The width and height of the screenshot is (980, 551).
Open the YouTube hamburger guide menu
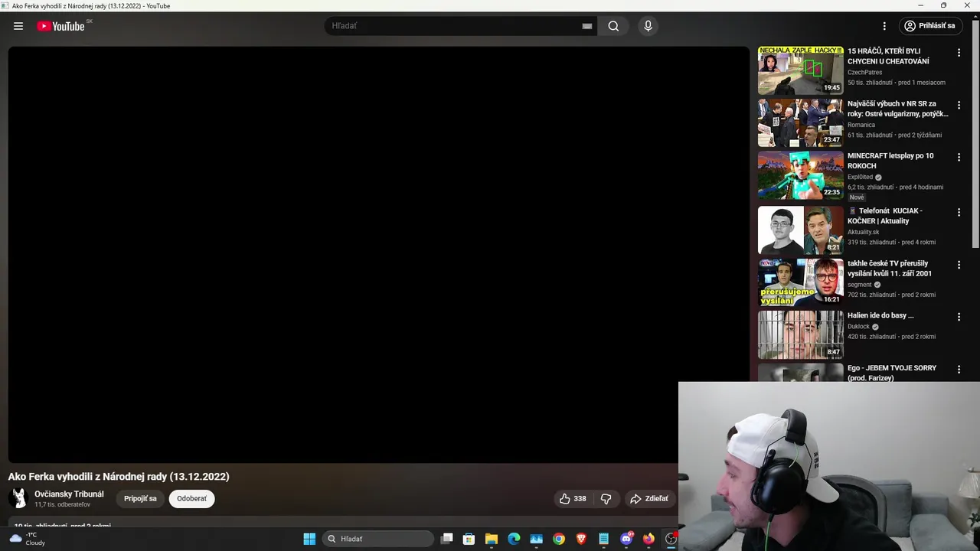coord(18,26)
